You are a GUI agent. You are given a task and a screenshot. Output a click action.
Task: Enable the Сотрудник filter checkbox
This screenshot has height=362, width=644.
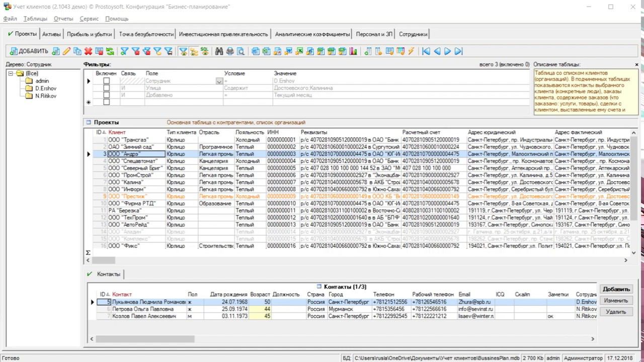click(106, 81)
